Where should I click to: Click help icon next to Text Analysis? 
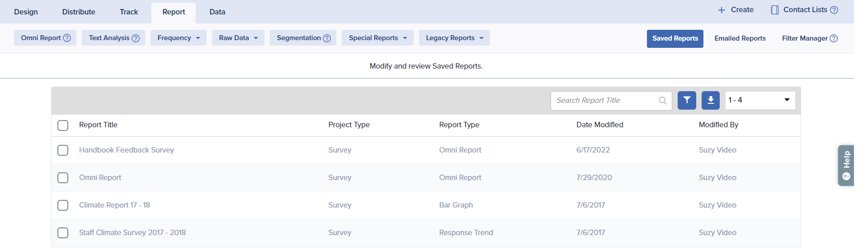point(136,38)
